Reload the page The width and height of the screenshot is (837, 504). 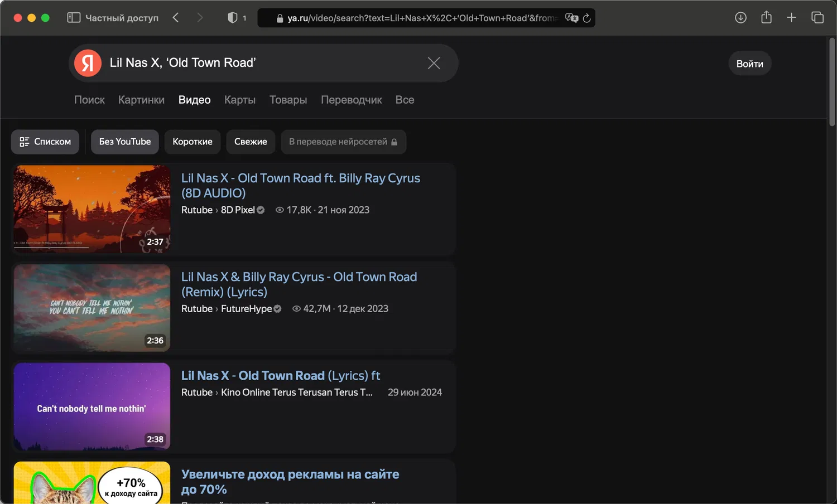click(586, 18)
